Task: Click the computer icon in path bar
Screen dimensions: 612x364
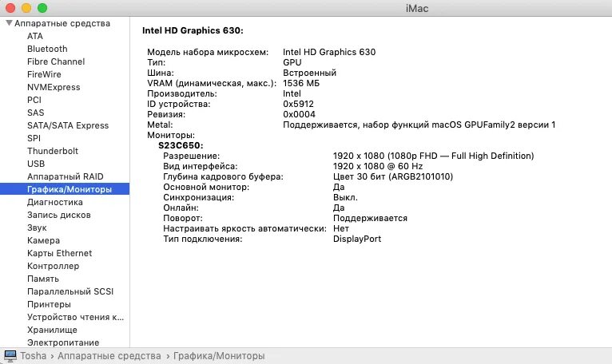Action: (10, 356)
